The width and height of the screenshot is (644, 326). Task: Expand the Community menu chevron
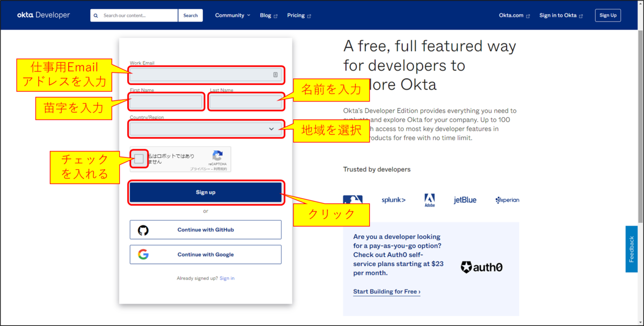[x=248, y=16]
